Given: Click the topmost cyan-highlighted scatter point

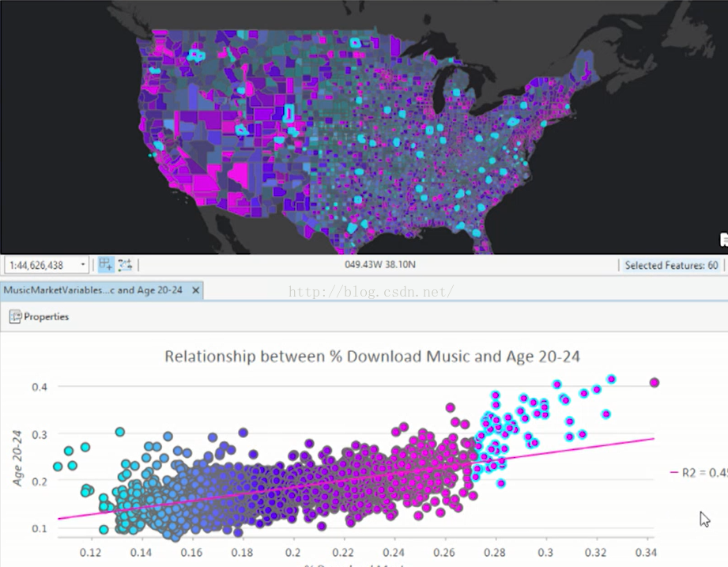Looking at the screenshot, I should [x=610, y=380].
